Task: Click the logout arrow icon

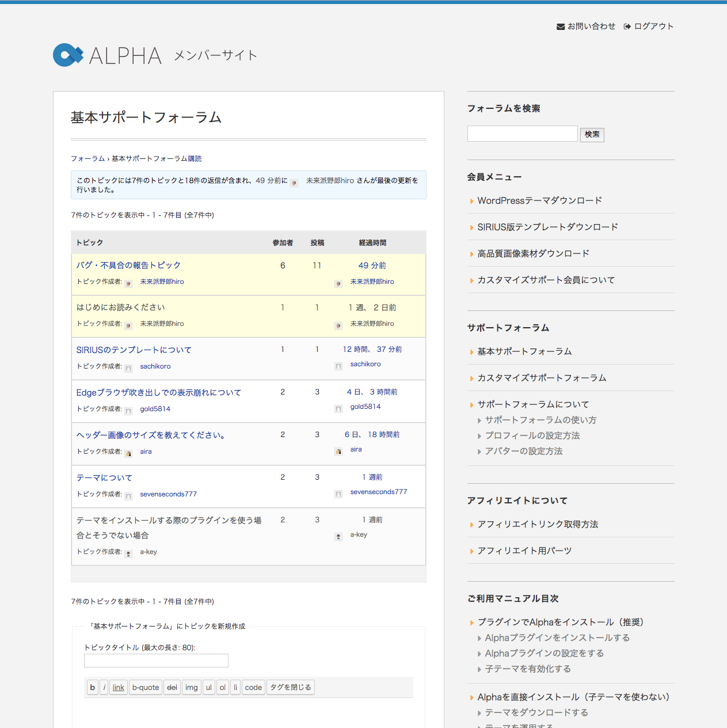Action: (x=627, y=26)
